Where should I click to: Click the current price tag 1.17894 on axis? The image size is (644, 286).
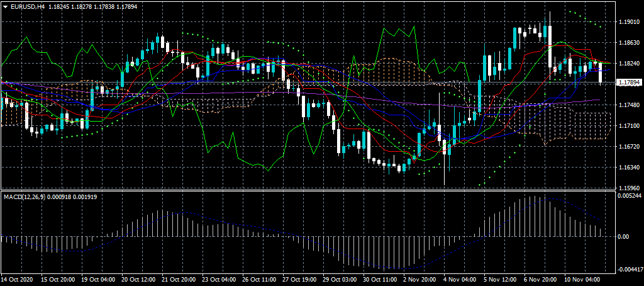628,83
